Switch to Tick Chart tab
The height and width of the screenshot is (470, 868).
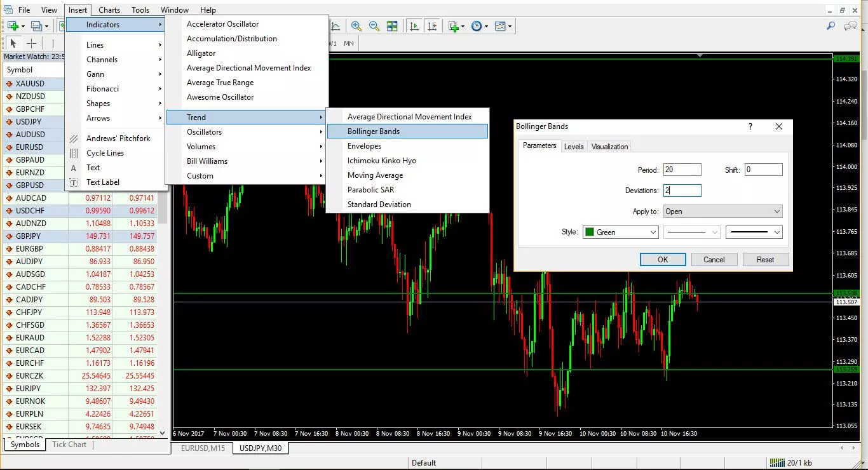pyautogui.click(x=69, y=445)
